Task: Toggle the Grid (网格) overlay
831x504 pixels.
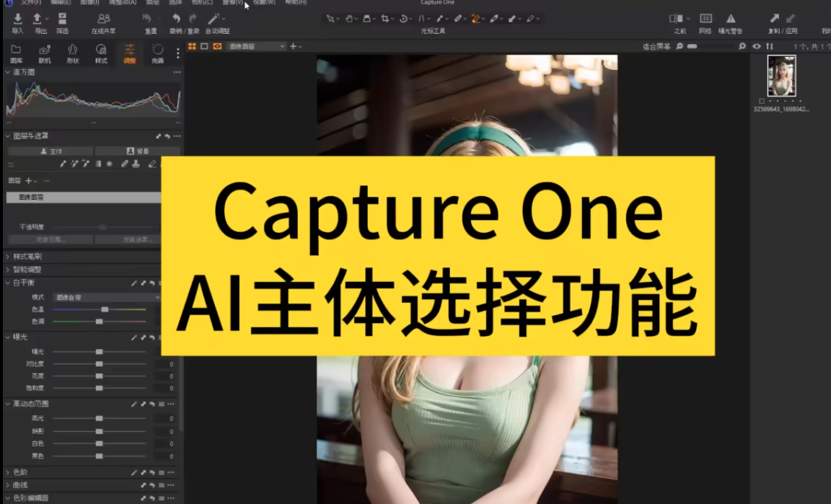Action: coord(705,19)
